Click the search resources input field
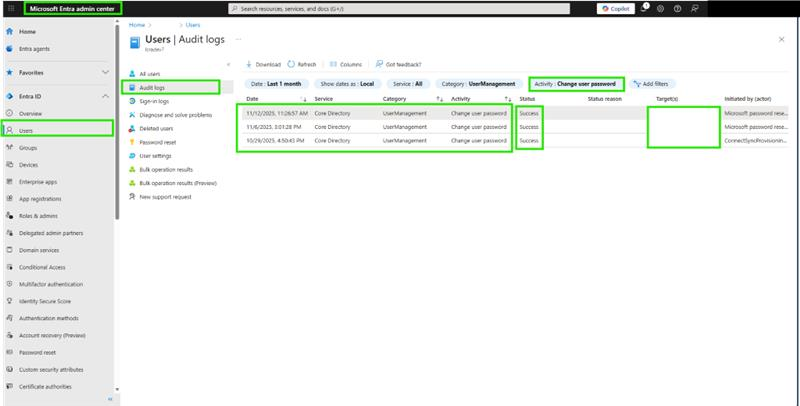 (x=399, y=9)
